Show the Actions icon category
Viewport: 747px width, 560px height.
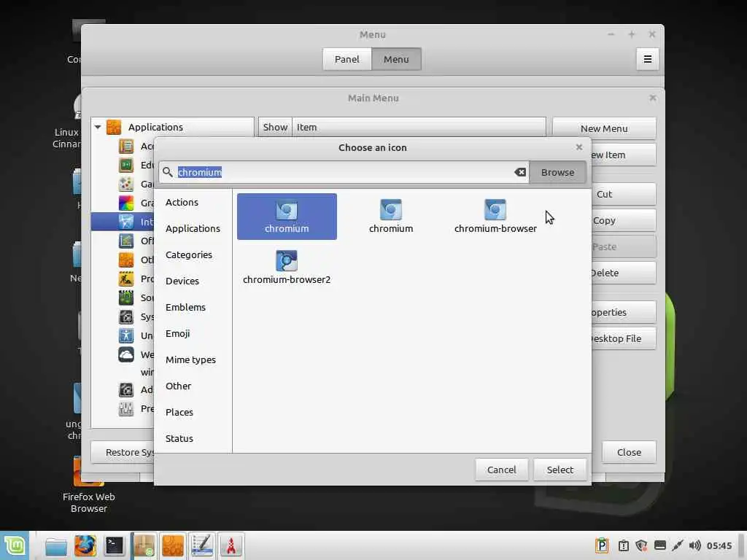pyautogui.click(x=182, y=203)
